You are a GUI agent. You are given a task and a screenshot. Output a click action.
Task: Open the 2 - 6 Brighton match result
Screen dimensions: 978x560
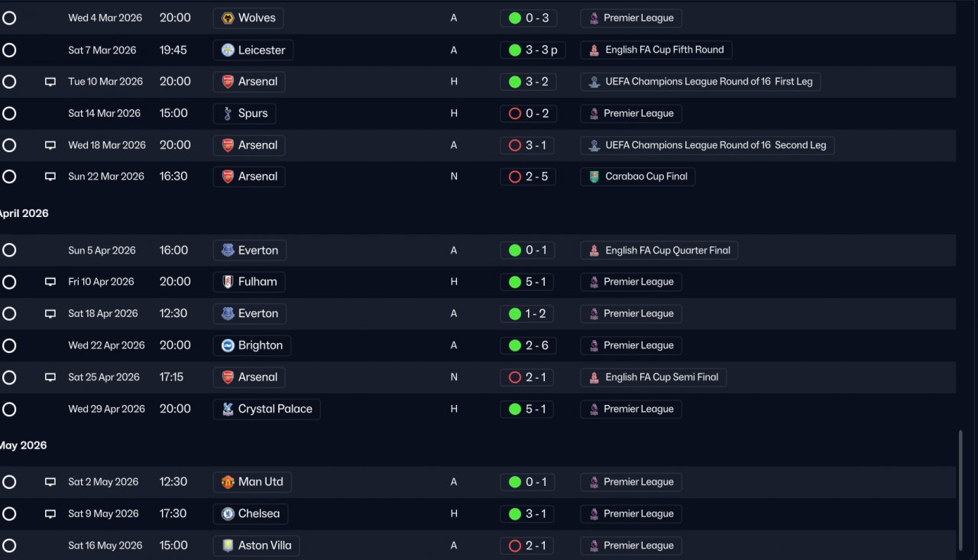[x=528, y=345]
